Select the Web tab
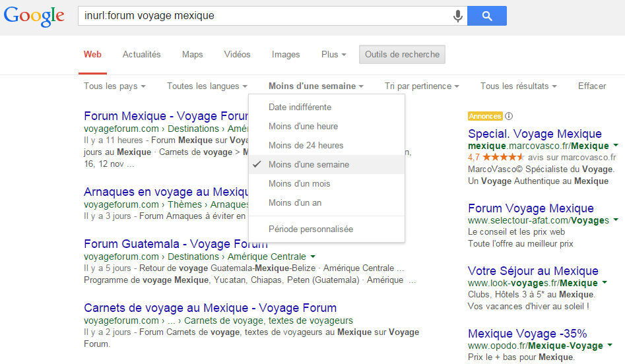Viewport: 625px width, 364px height. coord(92,55)
